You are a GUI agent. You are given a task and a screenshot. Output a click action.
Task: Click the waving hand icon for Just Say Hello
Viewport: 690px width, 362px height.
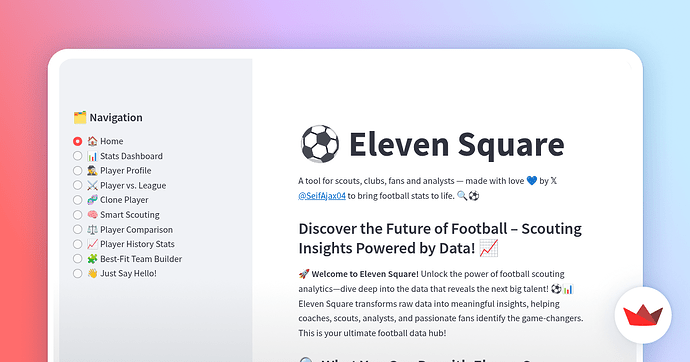[92, 273]
